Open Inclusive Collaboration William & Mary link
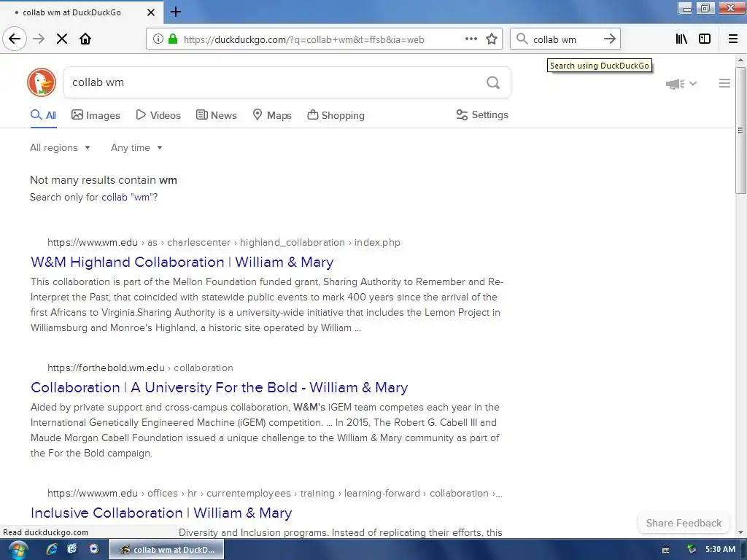Screen dimensions: 747x560 [x=161, y=513]
